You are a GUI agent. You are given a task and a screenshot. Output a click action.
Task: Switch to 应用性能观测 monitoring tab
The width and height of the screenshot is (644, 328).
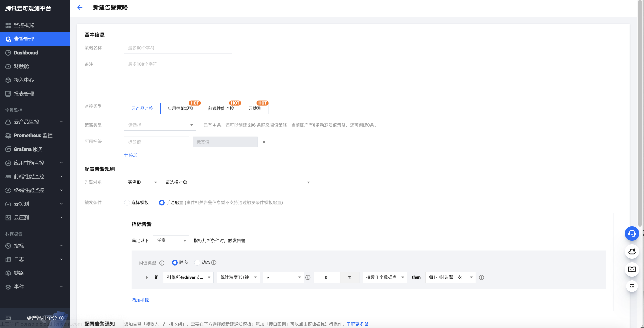pyautogui.click(x=180, y=109)
